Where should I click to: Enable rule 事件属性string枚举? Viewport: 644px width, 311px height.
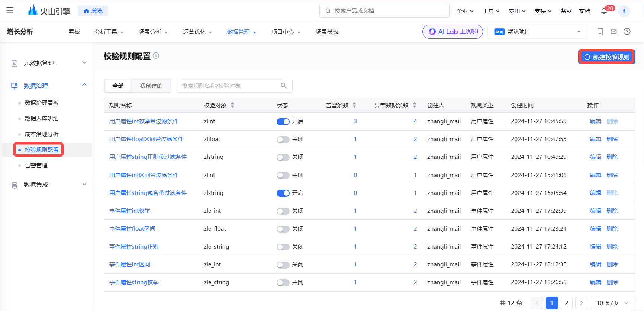[283, 282]
